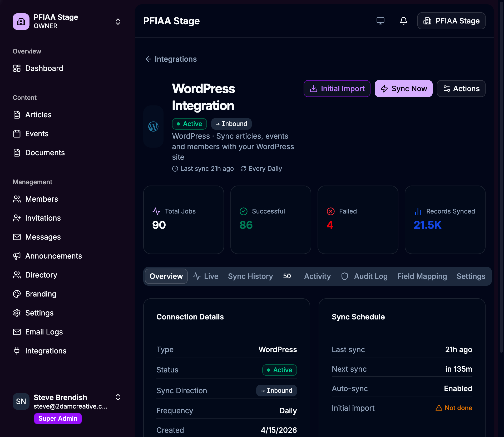Switch to the Activity tab
Viewport: 504px width, 437px height.
pyautogui.click(x=317, y=276)
